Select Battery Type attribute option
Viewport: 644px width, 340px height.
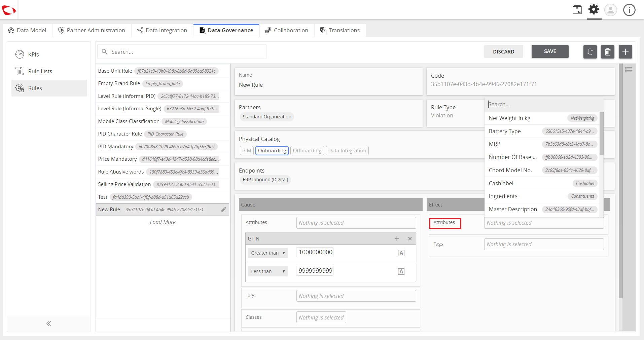coord(542,131)
